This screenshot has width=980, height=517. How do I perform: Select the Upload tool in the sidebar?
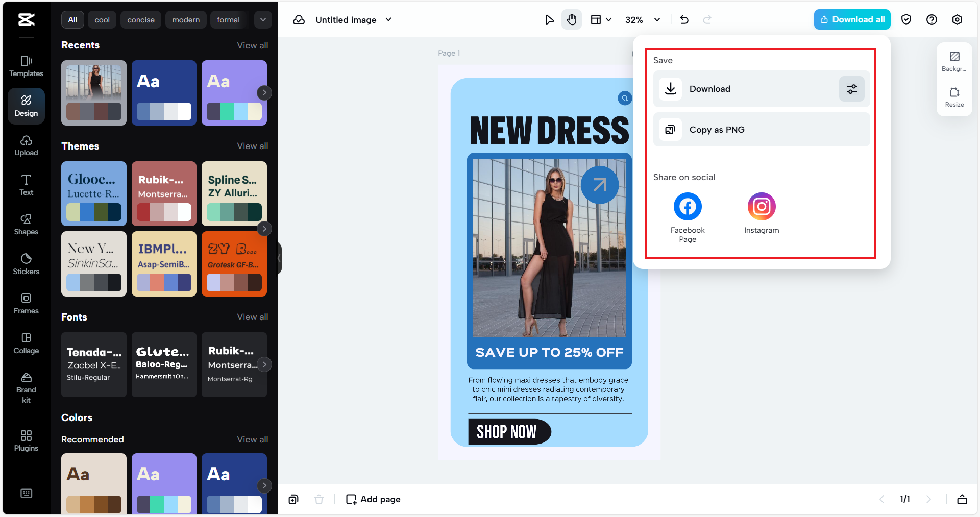[26, 146]
